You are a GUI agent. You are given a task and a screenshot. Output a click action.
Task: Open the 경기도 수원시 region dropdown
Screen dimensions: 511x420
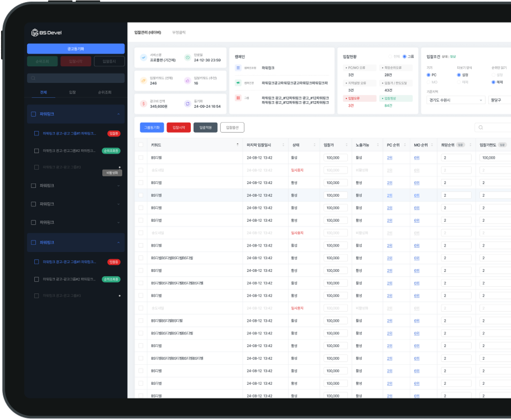(456, 100)
